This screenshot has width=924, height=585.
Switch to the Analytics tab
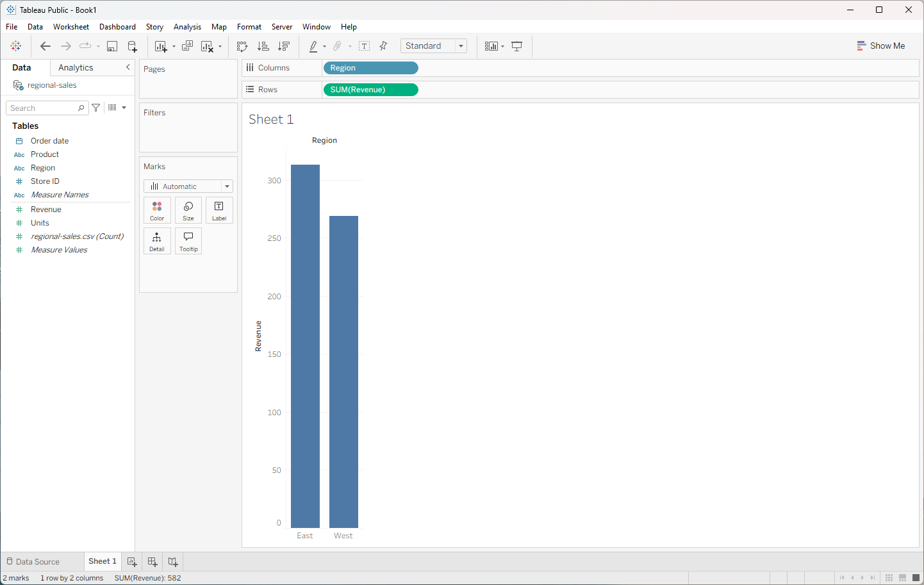(x=76, y=67)
